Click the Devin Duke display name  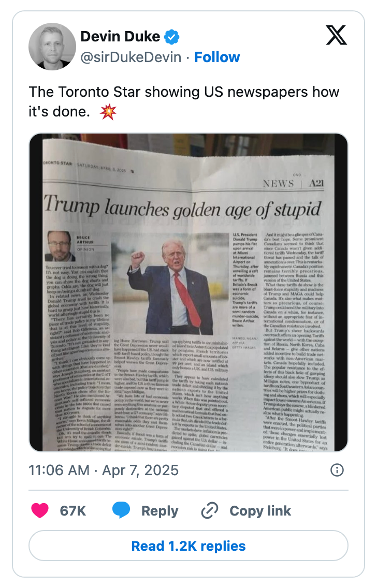[121, 37]
